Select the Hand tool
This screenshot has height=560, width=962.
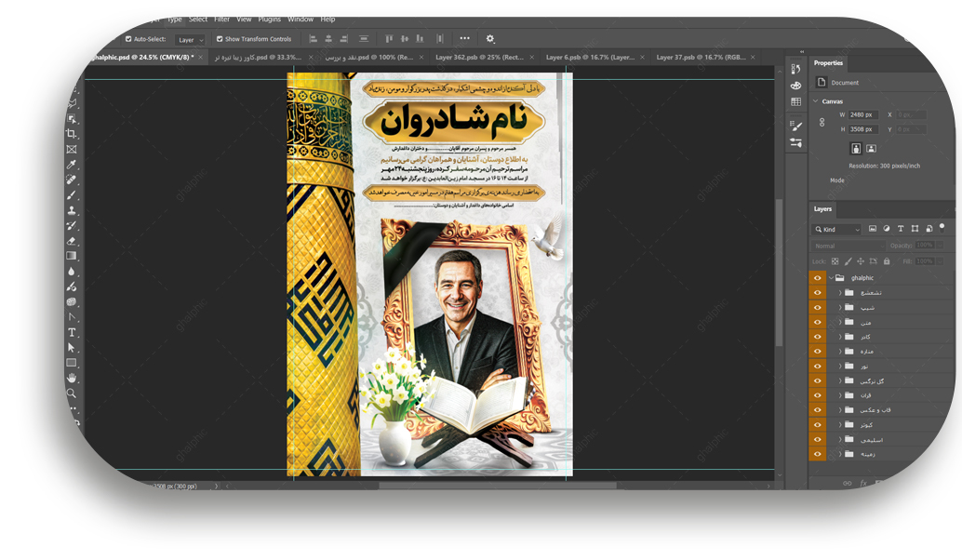point(72,379)
